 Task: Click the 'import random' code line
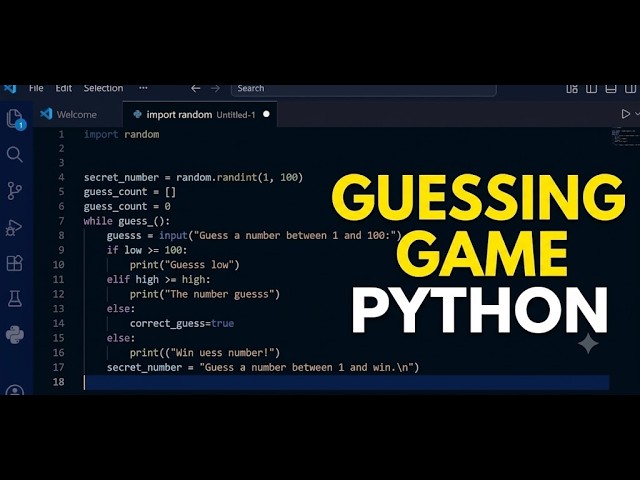click(x=121, y=134)
